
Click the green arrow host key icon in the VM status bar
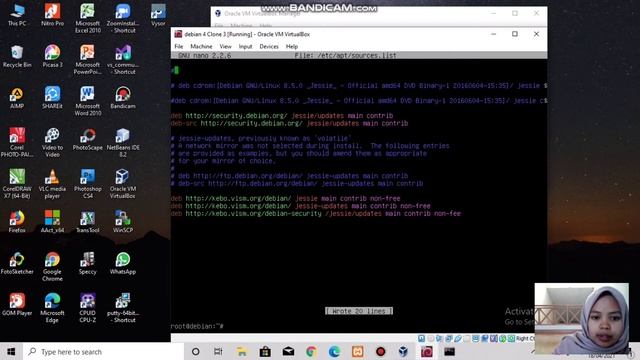pos(511,338)
